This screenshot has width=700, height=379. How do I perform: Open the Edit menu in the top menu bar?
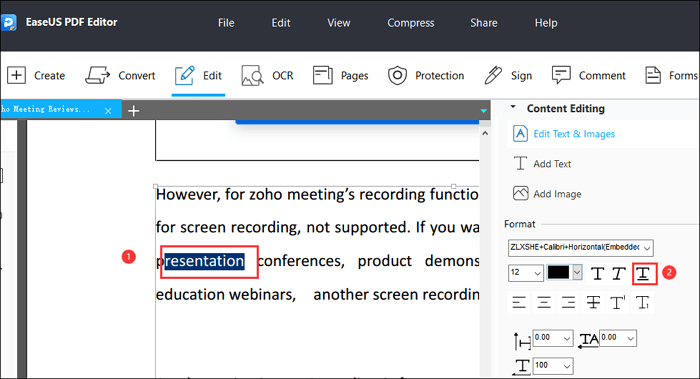tap(281, 23)
